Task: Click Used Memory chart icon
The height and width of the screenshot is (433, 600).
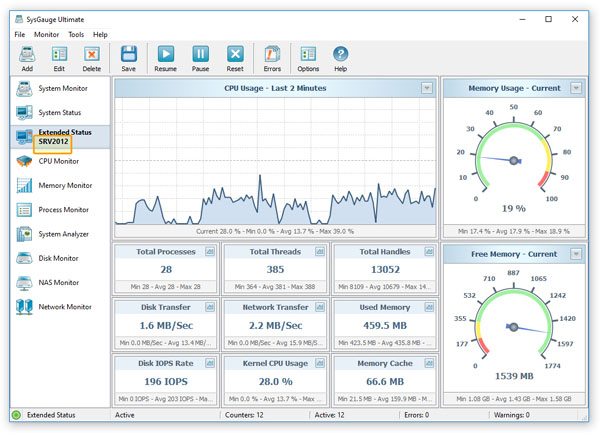Action: coord(429,307)
